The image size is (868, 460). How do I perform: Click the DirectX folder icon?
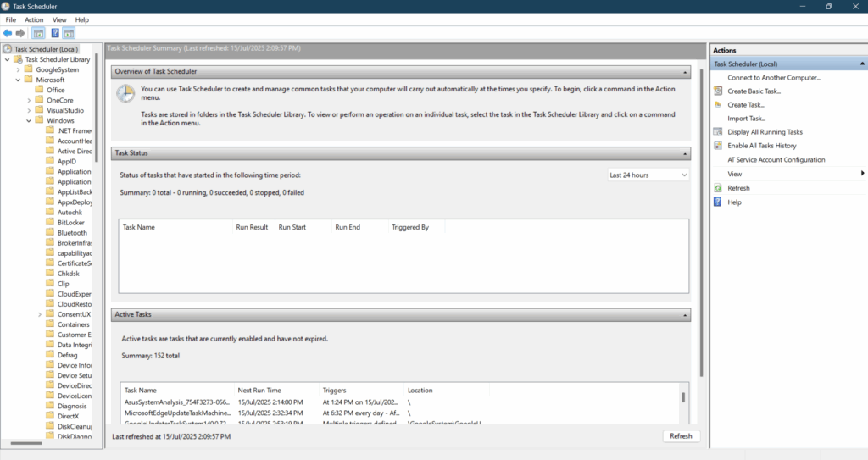click(50, 416)
